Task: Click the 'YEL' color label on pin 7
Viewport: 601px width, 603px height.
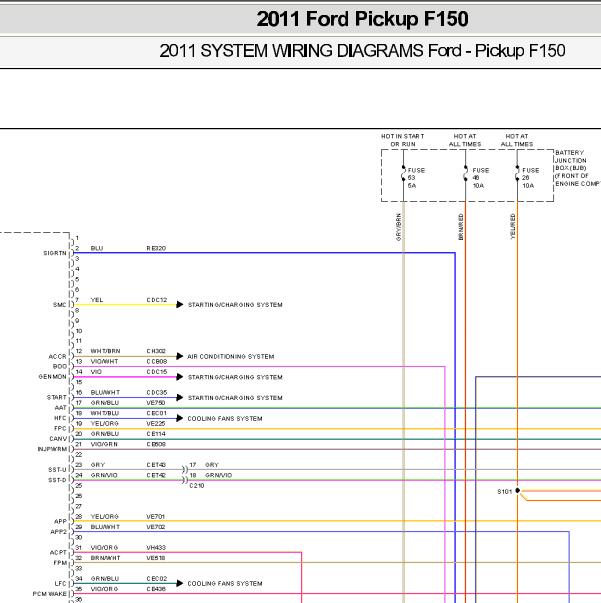Action: pos(97,300)
